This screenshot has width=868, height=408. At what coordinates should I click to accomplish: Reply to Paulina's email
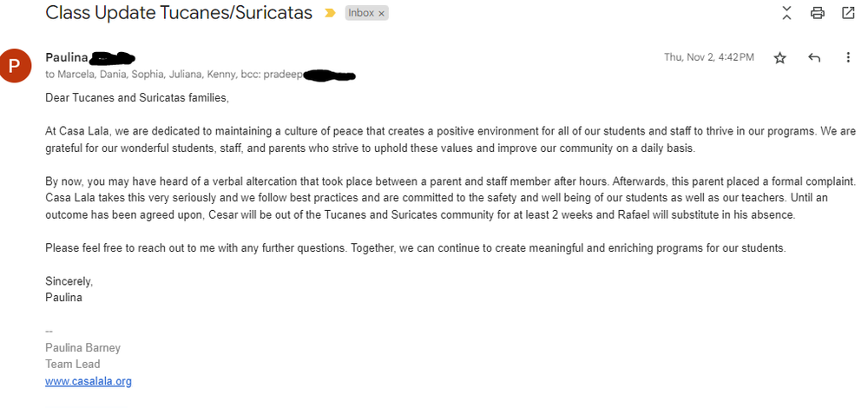pos(814,58)
